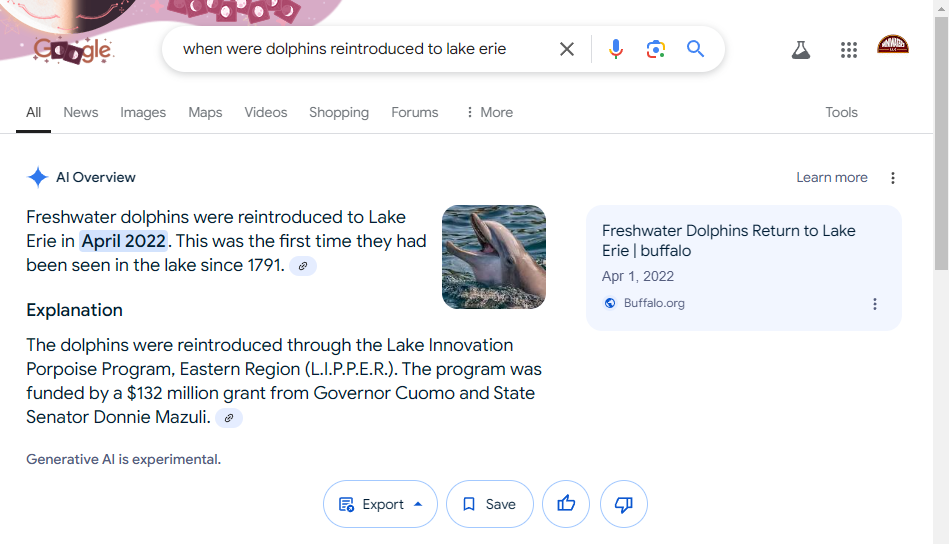
Task: Open Search Labs flask icon
Action: [801, 50]
